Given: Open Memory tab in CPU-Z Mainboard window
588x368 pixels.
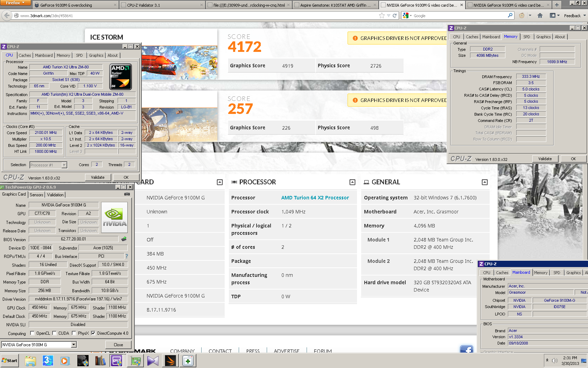Looking at the screenshot, I should click(541, 273).
